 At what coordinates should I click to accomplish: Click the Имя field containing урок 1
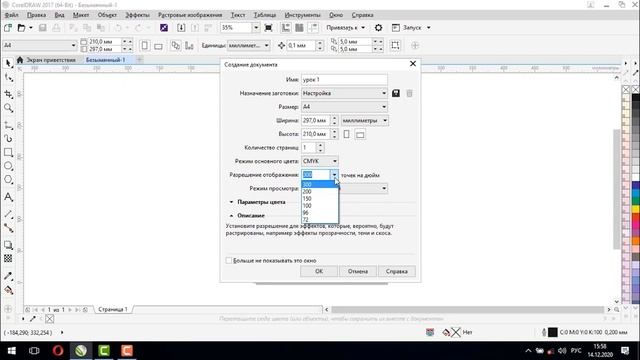[x=344, y=80]
